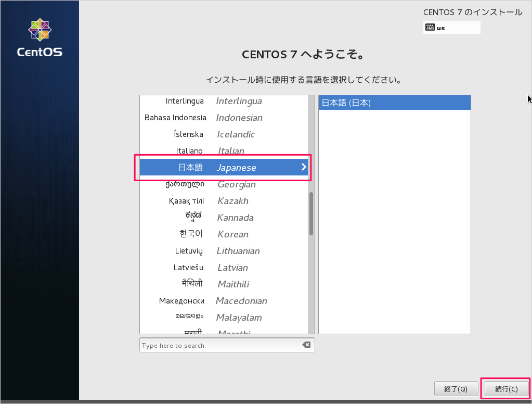
Task: Pick the Georgian language row
Action: 224,184
